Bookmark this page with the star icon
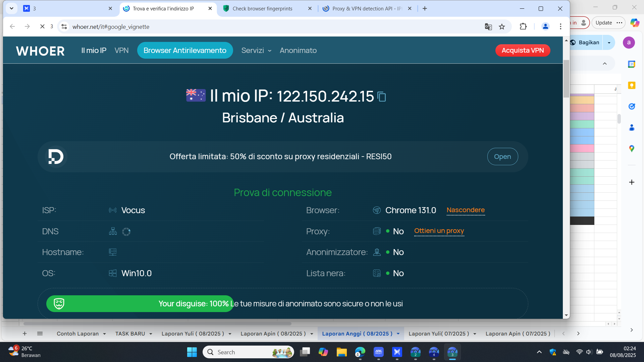This screenshot has width=644, height=362. pyautogui.click(x=502, y=27)
